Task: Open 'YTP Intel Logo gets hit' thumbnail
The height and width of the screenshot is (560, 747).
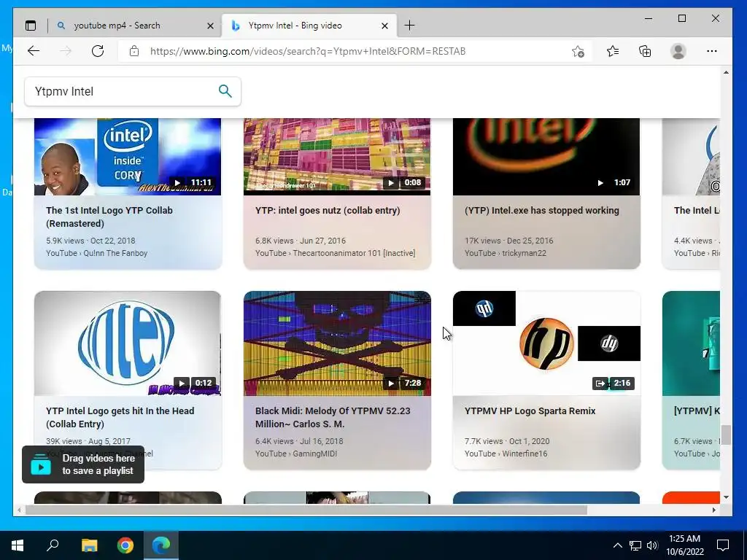Action: 128,343
